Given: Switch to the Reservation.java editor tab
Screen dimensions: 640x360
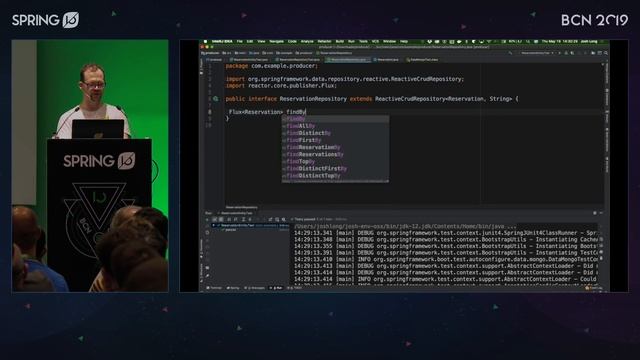Looking at the screenshot, I should 387,60.
